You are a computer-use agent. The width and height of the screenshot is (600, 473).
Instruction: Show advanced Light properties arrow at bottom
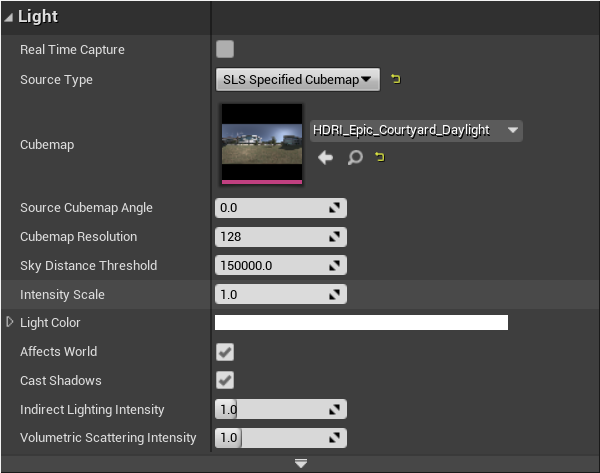300,463
